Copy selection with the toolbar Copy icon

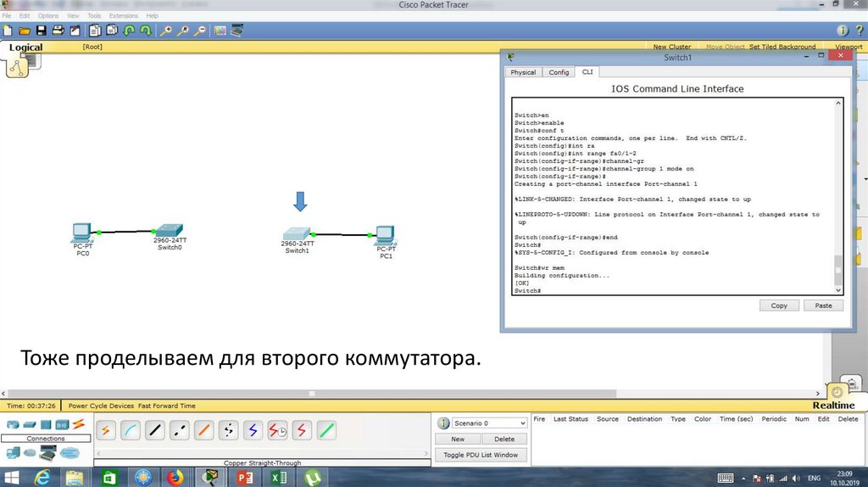[x=95, y=31]
